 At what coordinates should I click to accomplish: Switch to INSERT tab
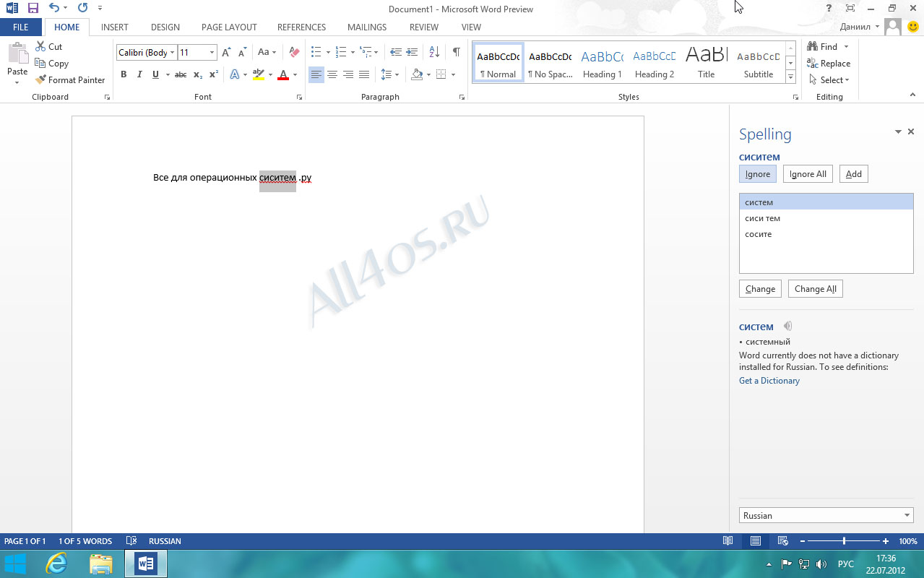[115, 27]
